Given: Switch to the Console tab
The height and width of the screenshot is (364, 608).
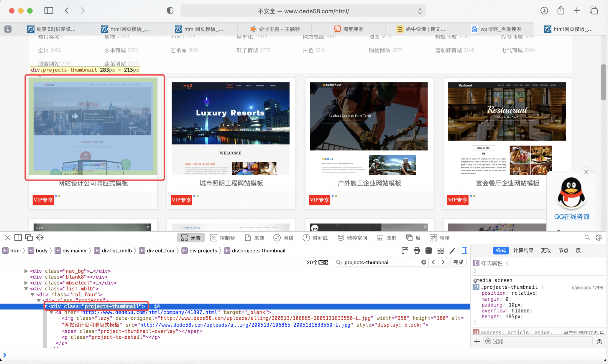Looking at the screenshot, I should [223, 238].
